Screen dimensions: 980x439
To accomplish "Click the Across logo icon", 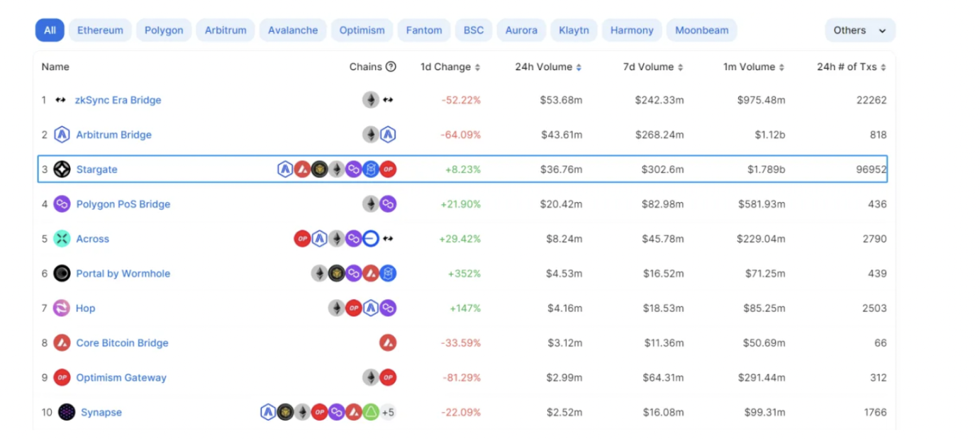I will (62, 239).
